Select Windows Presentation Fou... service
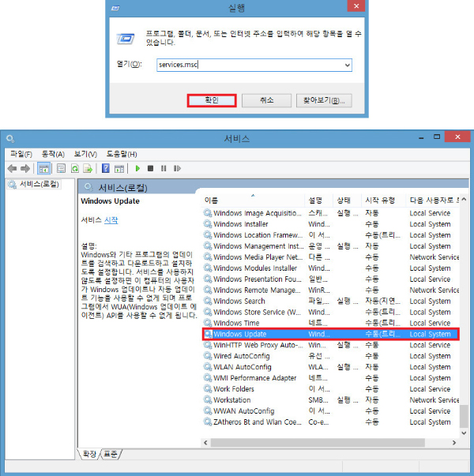This screenshot has width=474, height=476. (x=331, y=279)
